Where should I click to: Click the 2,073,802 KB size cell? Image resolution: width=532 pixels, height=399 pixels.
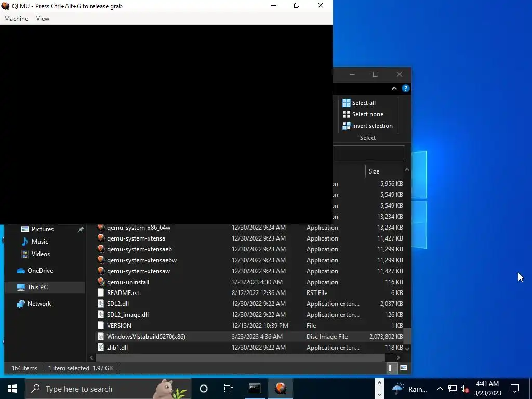(386, 337)
